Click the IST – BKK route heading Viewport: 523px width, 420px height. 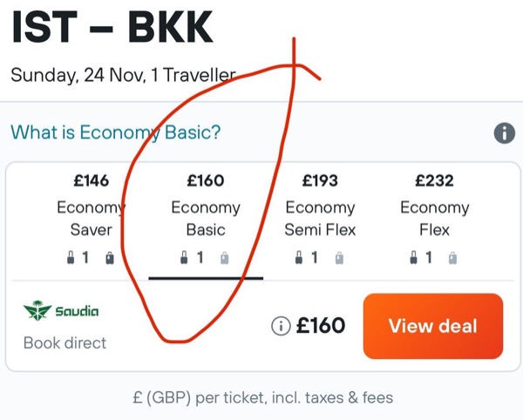[112, 27]
